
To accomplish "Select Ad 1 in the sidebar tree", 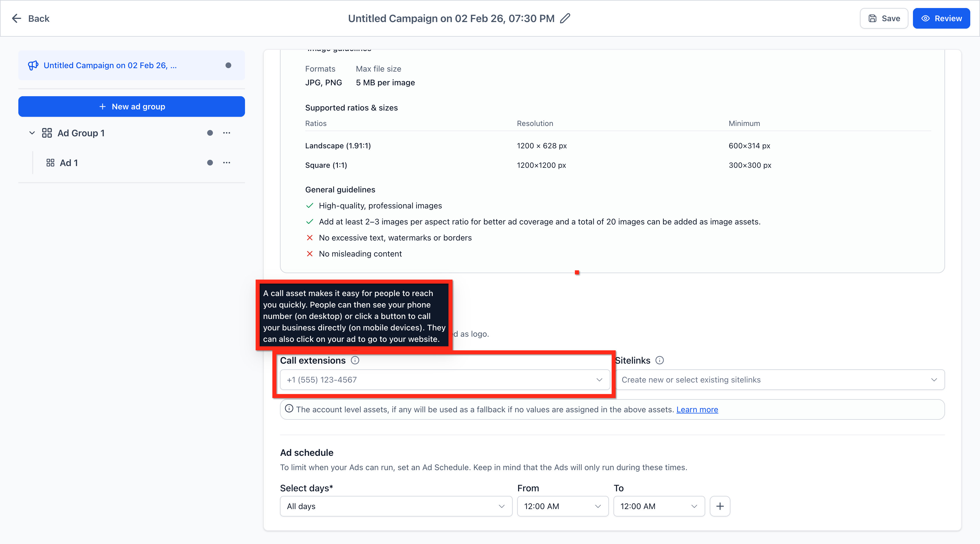I will click(x=69, y=163).
